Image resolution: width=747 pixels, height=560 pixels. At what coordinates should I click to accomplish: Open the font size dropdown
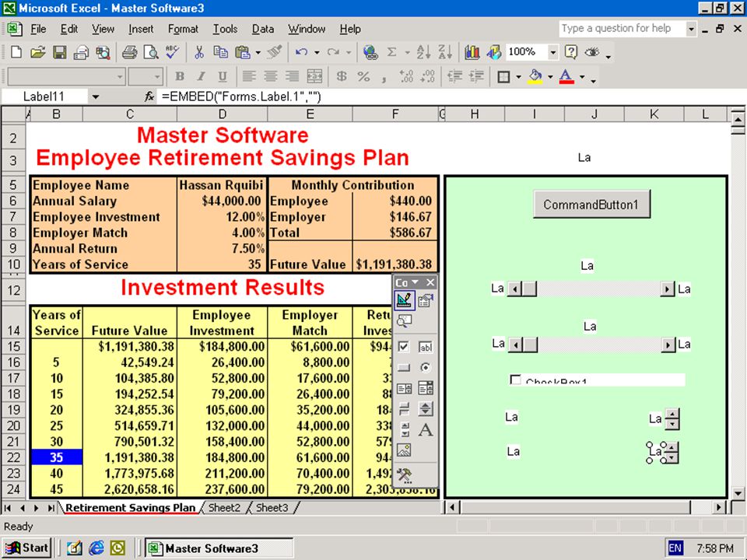(157, 77)
